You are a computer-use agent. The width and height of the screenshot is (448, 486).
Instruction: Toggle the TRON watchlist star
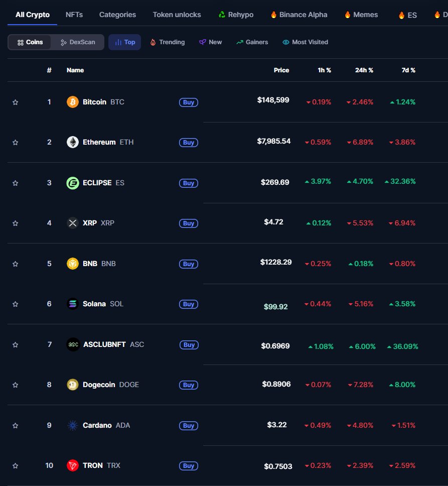pos(15,466)
